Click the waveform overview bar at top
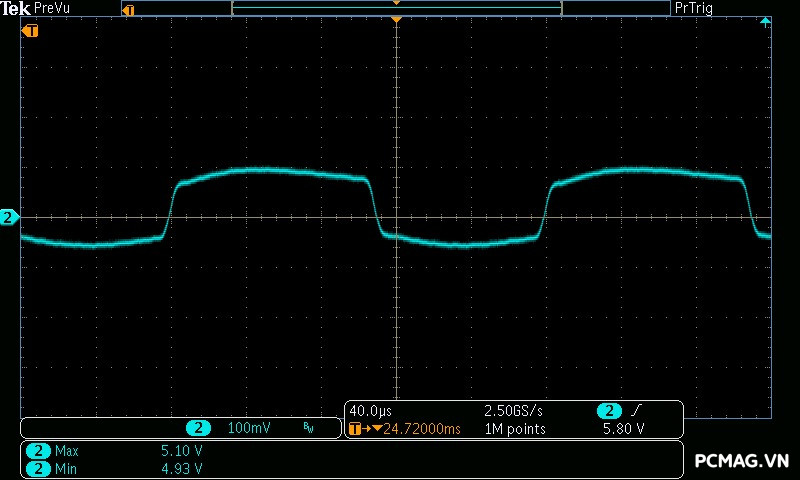 coord(397,9)
